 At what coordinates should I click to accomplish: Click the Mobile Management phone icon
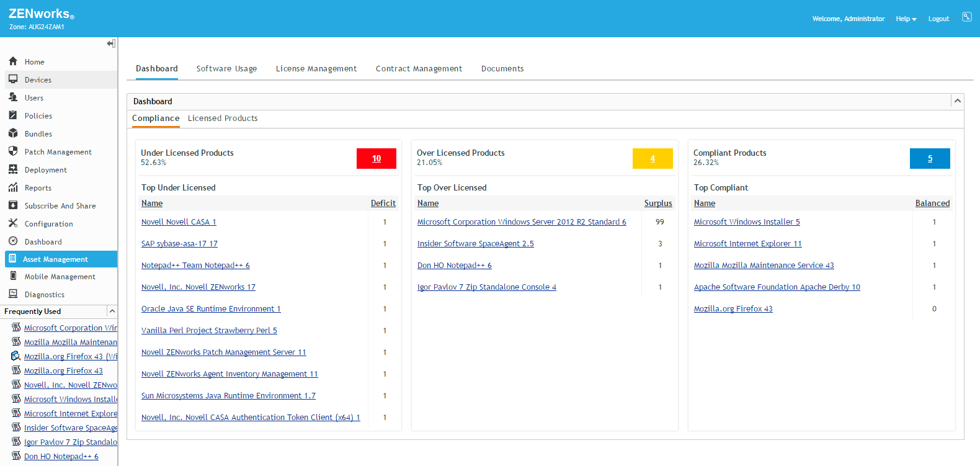pos(13,276)
